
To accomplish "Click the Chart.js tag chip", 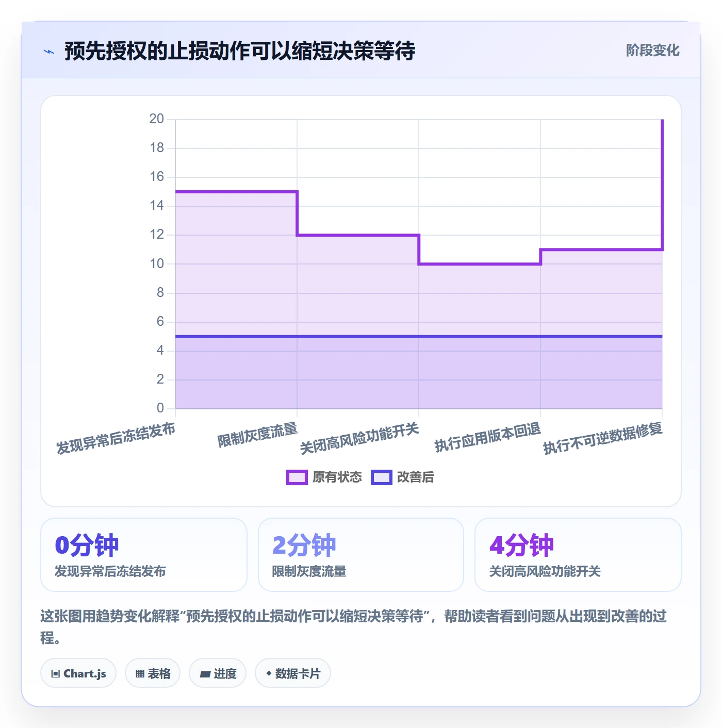I will (78, 673).
